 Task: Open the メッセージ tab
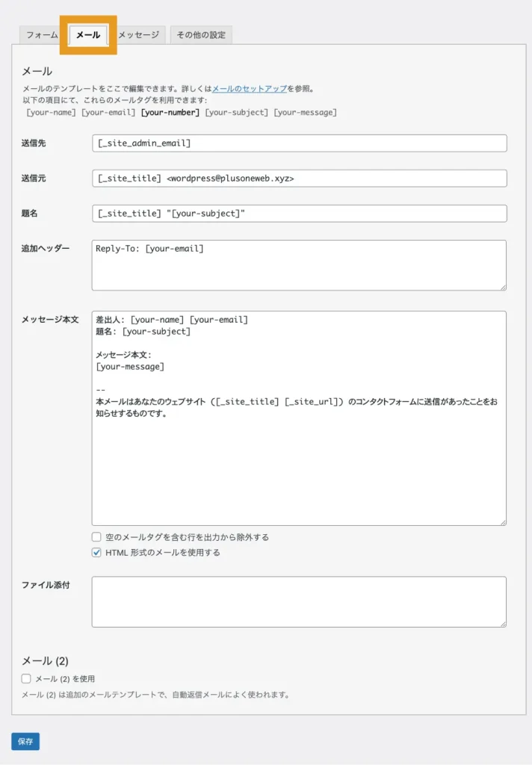138,35
